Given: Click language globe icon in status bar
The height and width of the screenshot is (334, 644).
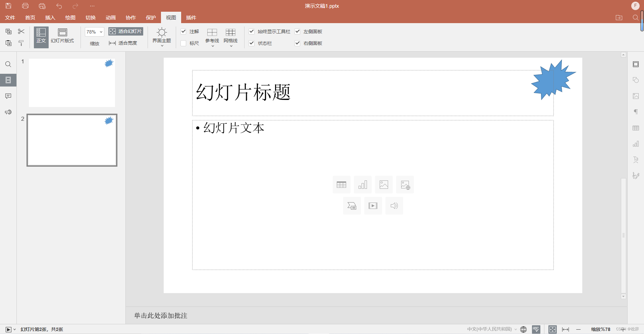Looking at the screenshot, I should click(x=523, y=329).
